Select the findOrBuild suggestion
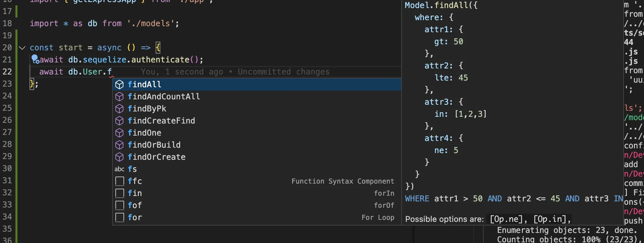Image resolution: width=644 pixels, height=243 pixels. 154,145
